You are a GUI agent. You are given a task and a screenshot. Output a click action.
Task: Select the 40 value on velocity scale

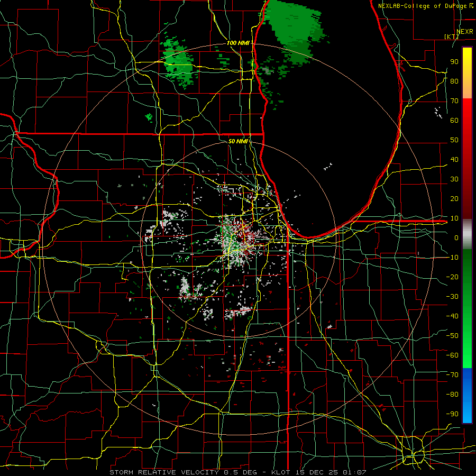click(454, 159)
